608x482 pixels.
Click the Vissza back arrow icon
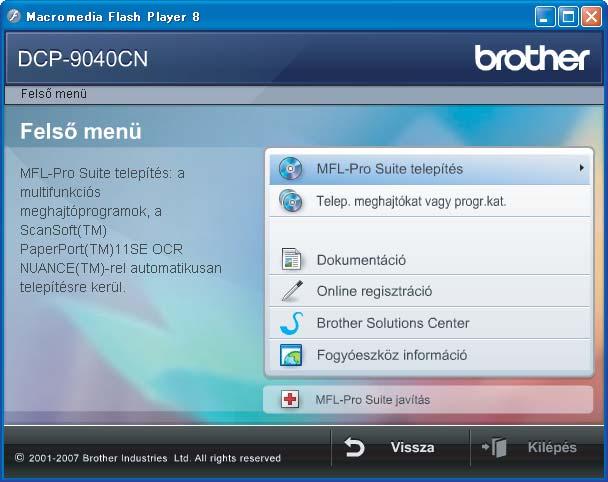(x=354, y=447)
